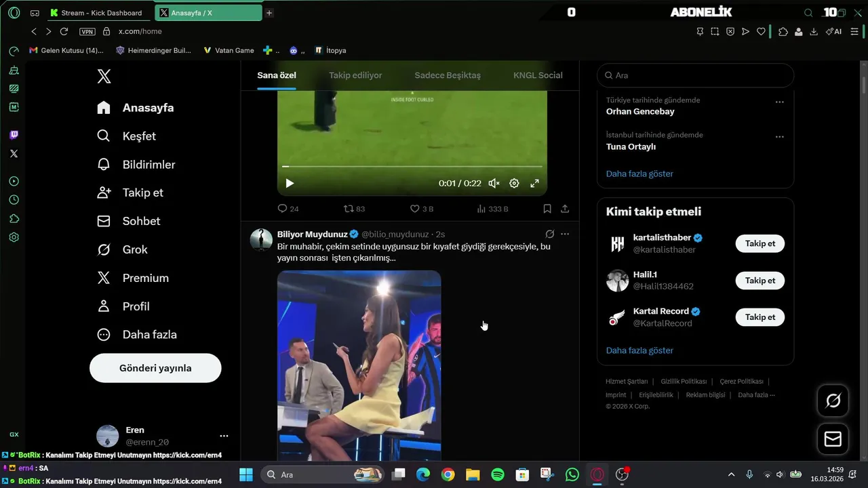Image resolution: width=868 pixels, height=488 pixels.
Task: Play the video in the top post
Action: [x=290, y=183]
